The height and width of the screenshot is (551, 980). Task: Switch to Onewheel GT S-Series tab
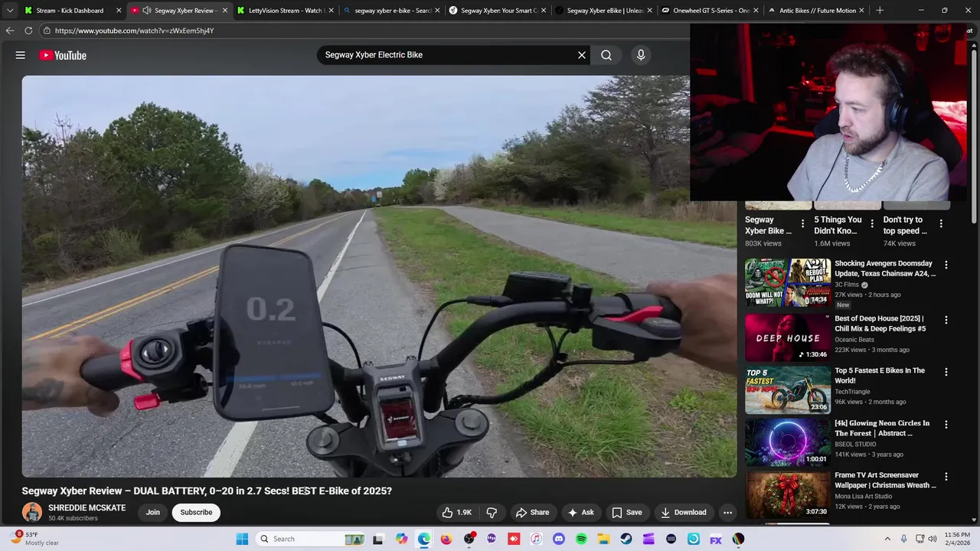(708, 11)
